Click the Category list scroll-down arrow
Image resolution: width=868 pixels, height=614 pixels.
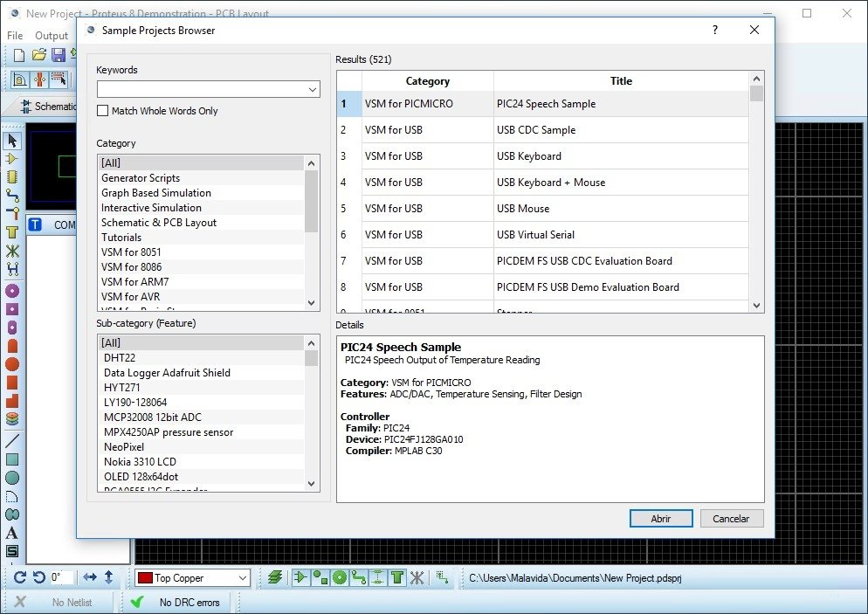tap(311, 303)
